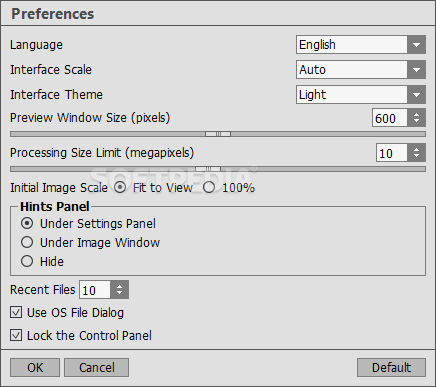The height and width of the screenshot is (387, 436).
Task: Click the Cancel button
Action: pos(96,368)
